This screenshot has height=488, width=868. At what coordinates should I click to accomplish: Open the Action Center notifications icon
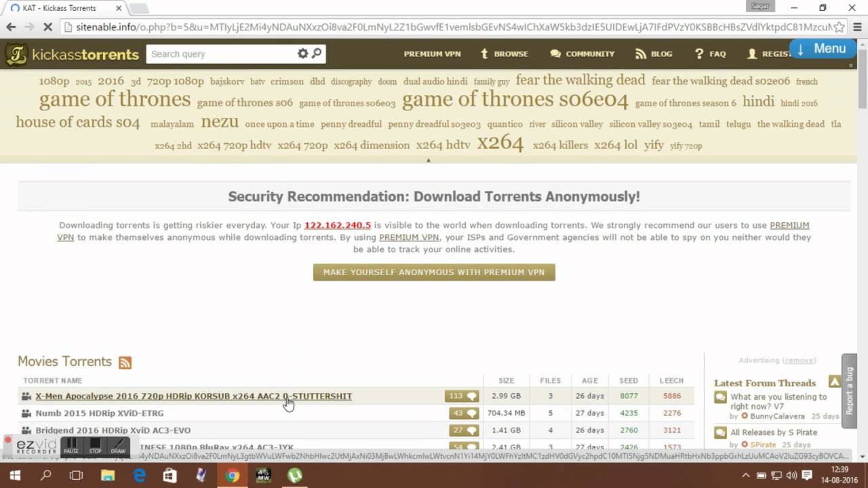tap(807, 475)
